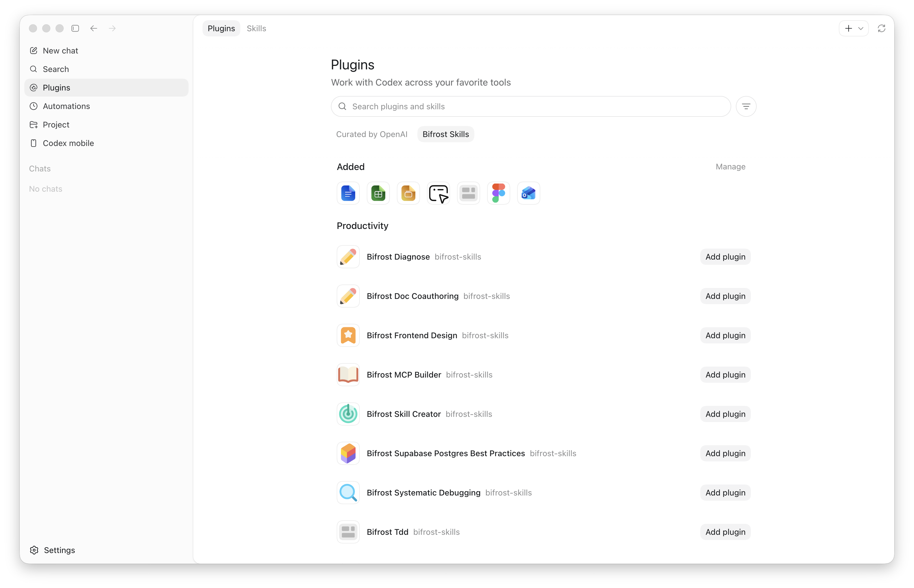Open the Figma added plugin icon
This screenshot has height=588, width=914.
coord(498,193)
